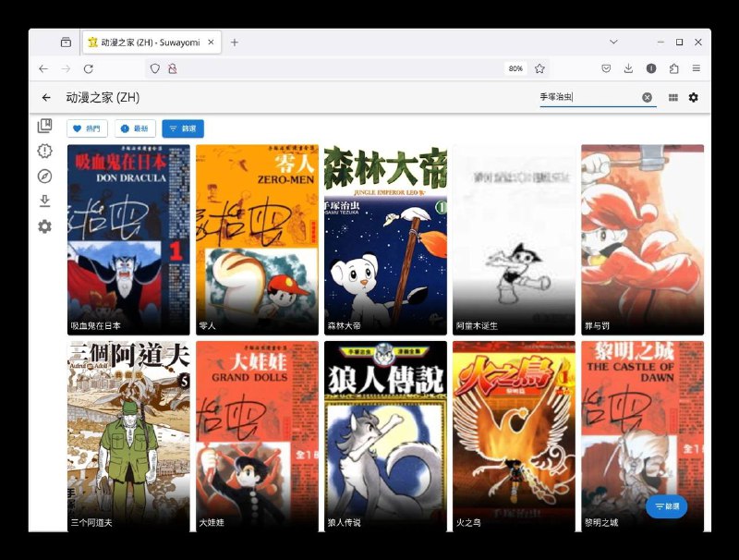This screenshot has width=739, height=560.
Task: Open Suwayomi settings via sidebar gear
Action: (x=44, y=226)
